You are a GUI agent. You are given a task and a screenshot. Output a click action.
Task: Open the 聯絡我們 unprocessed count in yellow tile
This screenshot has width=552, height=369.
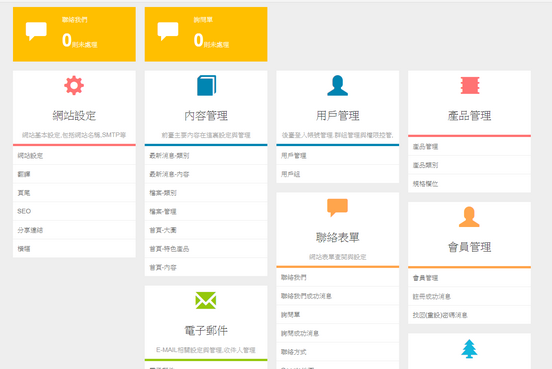[80, 40]
